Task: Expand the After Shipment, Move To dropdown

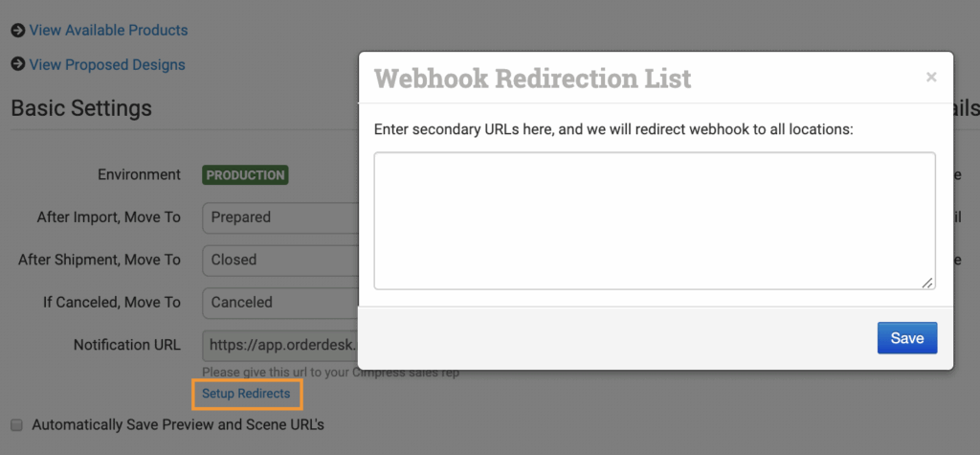Action: click(x=279, y=260)
